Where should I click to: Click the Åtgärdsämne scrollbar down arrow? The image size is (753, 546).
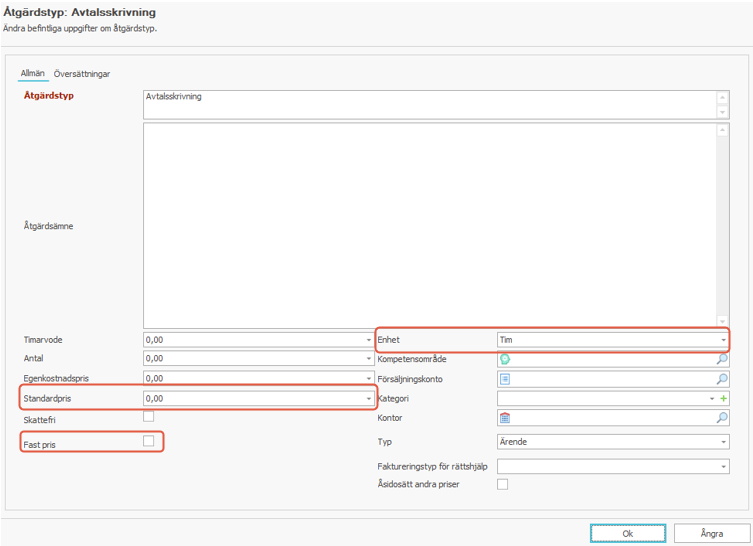pyautogui.click(x=722, y=320)
